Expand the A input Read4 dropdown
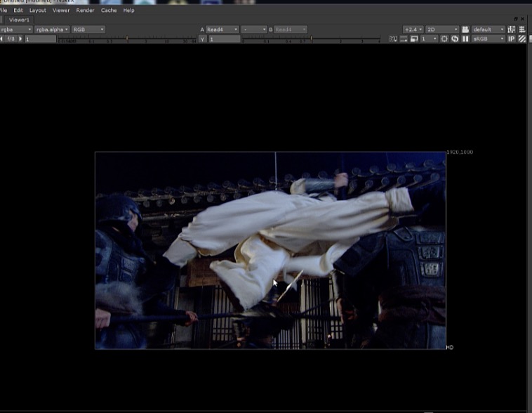 222,29
